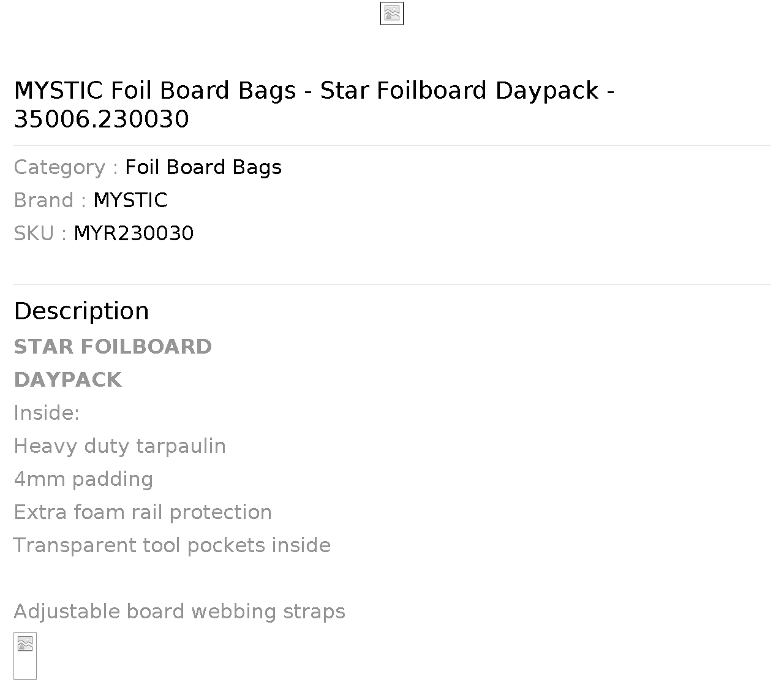Select the bold DAYPACK text
784x698 pixels.
pos(67,379)
